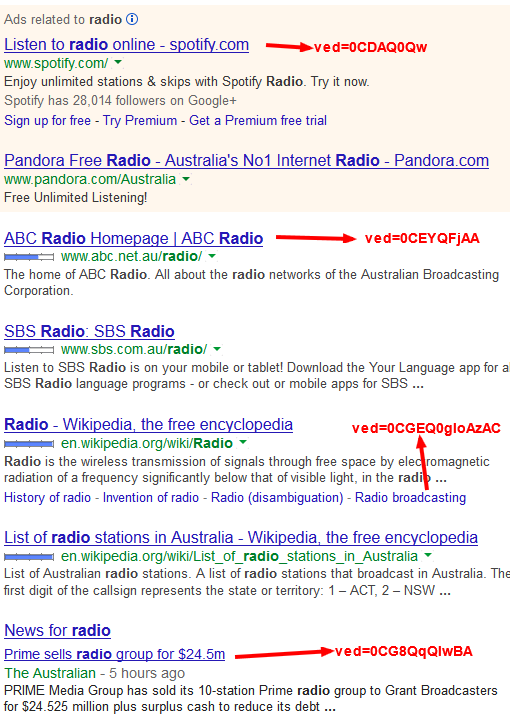Click rating bar beside www.sbs.com.au/radio/

[29, 350]
